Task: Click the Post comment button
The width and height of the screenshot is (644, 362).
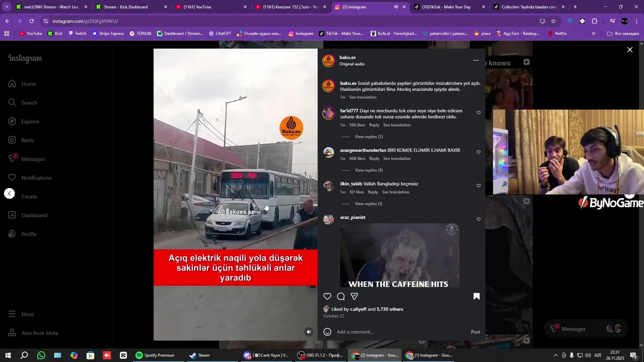Action: coord(475,332)
